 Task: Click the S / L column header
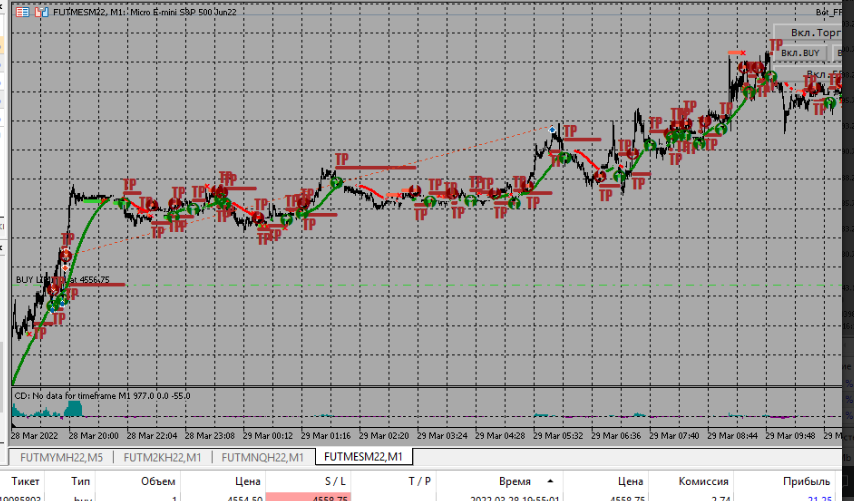tap(335, 481)
